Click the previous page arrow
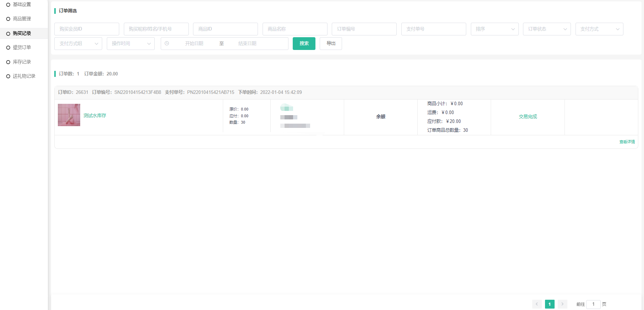The image size is (644, 310). click(536, 304)
